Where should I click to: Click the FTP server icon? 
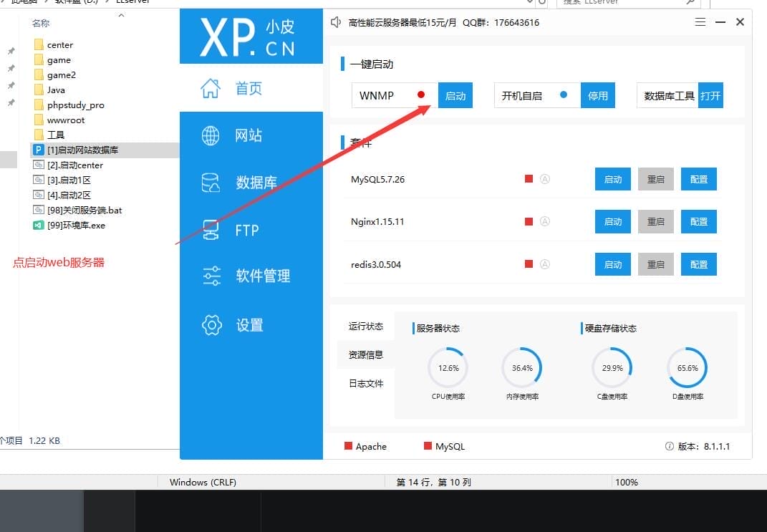(211, 230)
